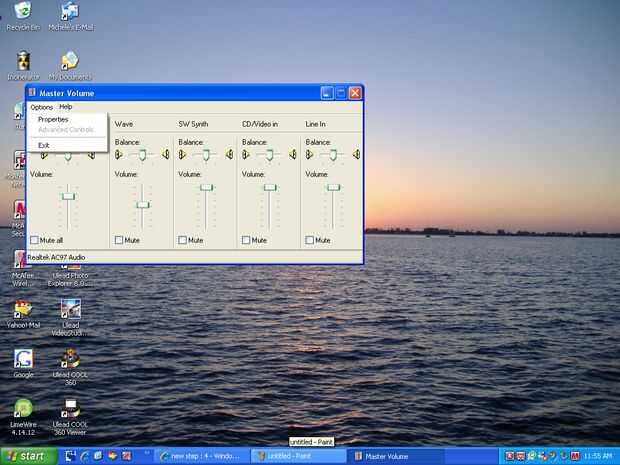Click the Wave volume slider thumb

tap(143, 204)
